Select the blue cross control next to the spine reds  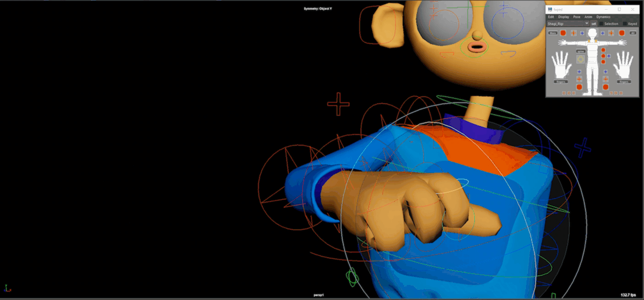pos(609,56)
